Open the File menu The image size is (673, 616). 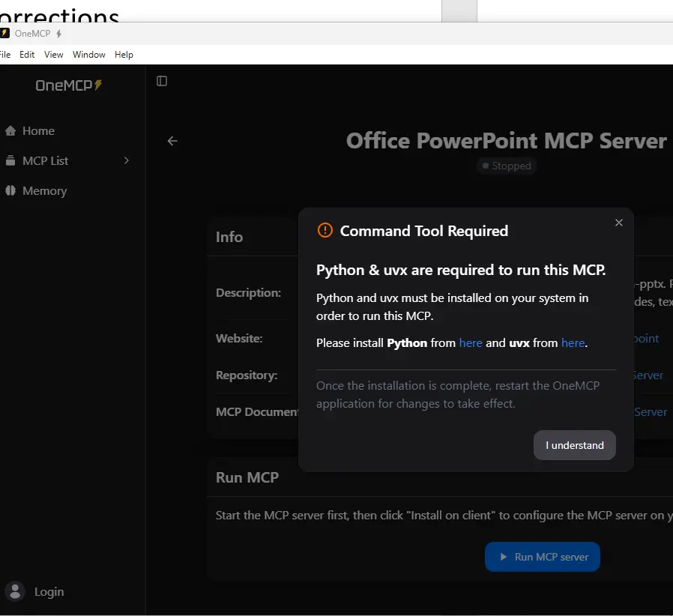pyautogui.click(x=4, y=55)
